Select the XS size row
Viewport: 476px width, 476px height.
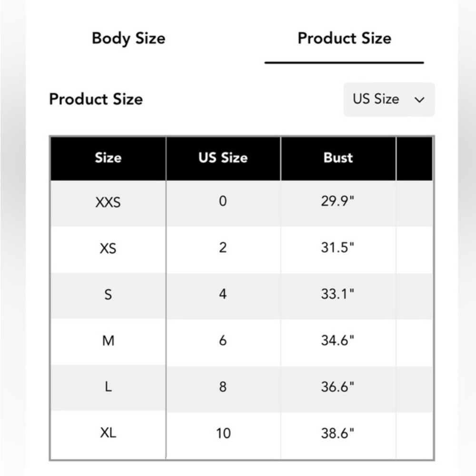coord(242,249)
